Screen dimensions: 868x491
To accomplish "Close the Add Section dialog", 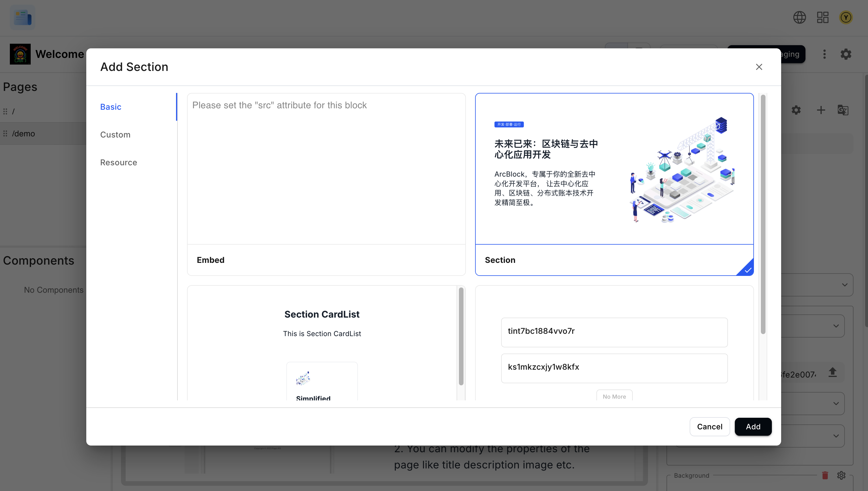I will click(x=759, y=67).
